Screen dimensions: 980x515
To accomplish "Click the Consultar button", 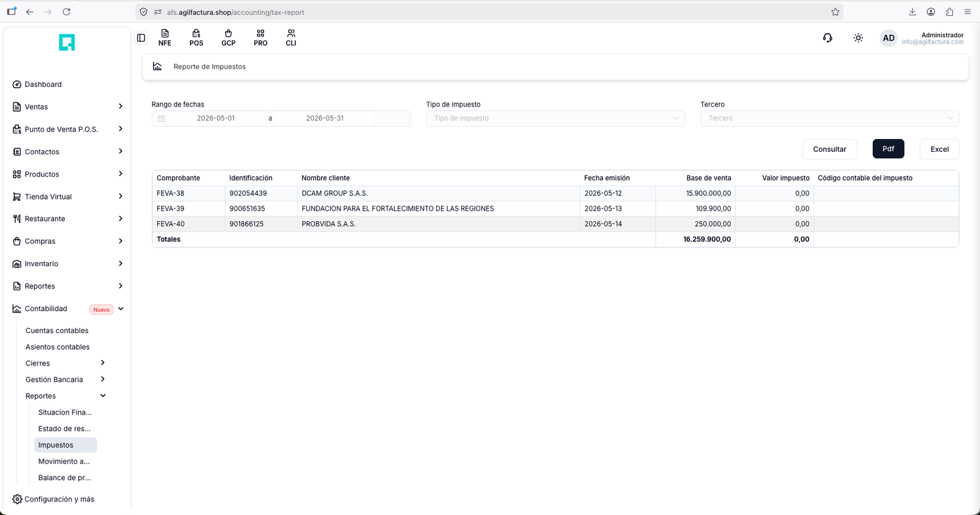I will point(829,149).
